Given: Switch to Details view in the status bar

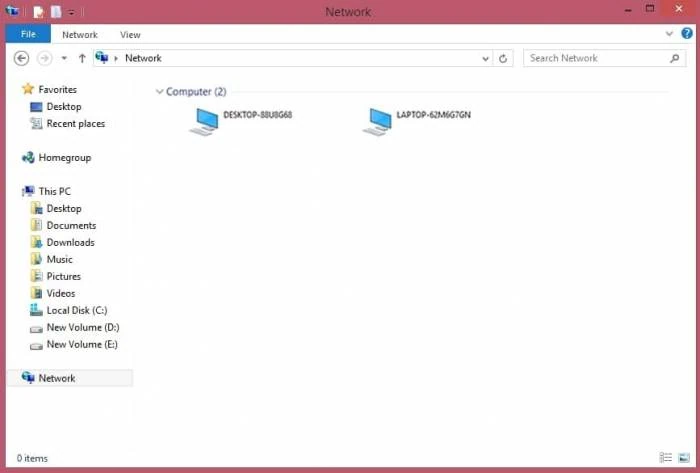Looking at the screenshot, I should point(666,457).
